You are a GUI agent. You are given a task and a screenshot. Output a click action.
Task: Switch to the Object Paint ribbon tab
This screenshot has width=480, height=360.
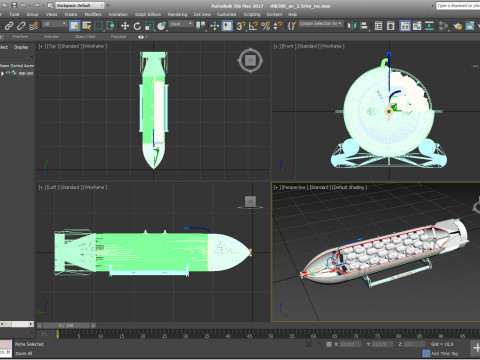point(85,37)
